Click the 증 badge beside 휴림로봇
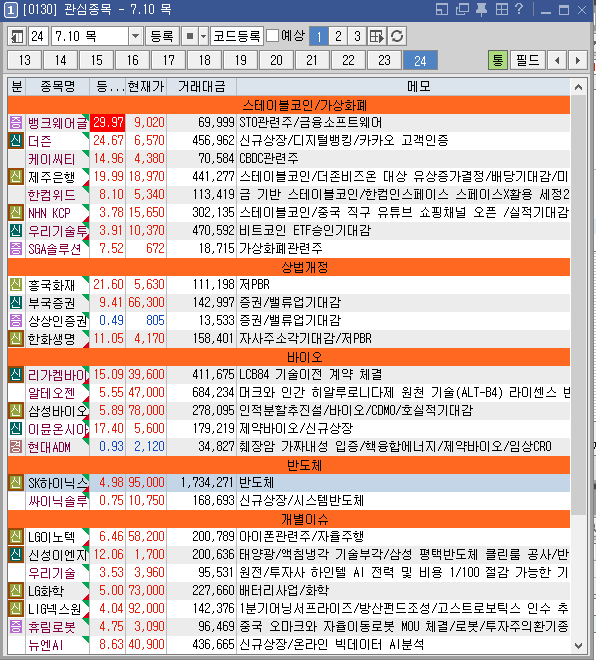This screenshot has width=596, height=660. pos(16,627)
